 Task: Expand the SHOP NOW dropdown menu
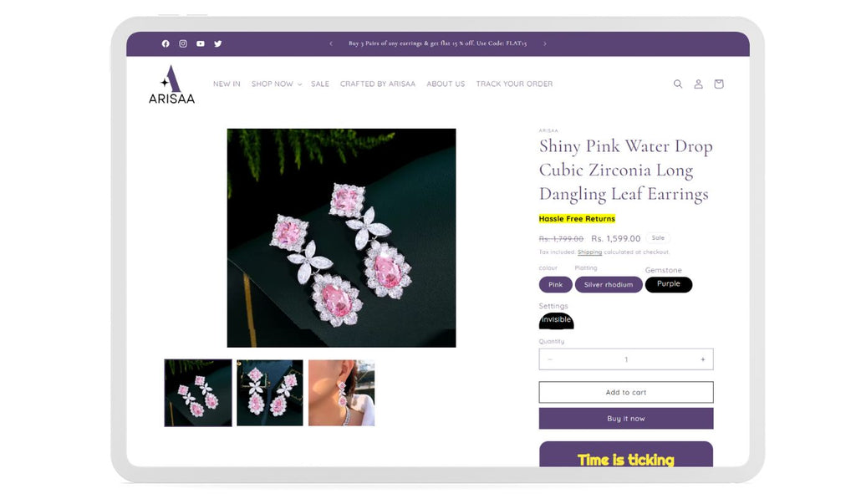click(276, 84)
